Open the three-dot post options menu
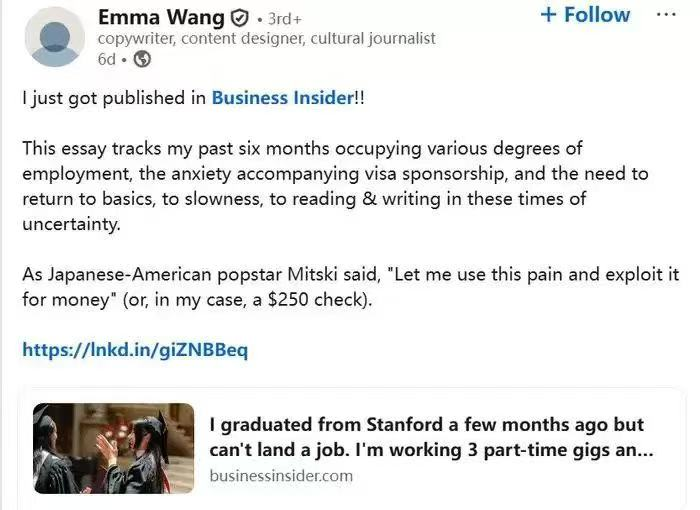 click(665, 15)
